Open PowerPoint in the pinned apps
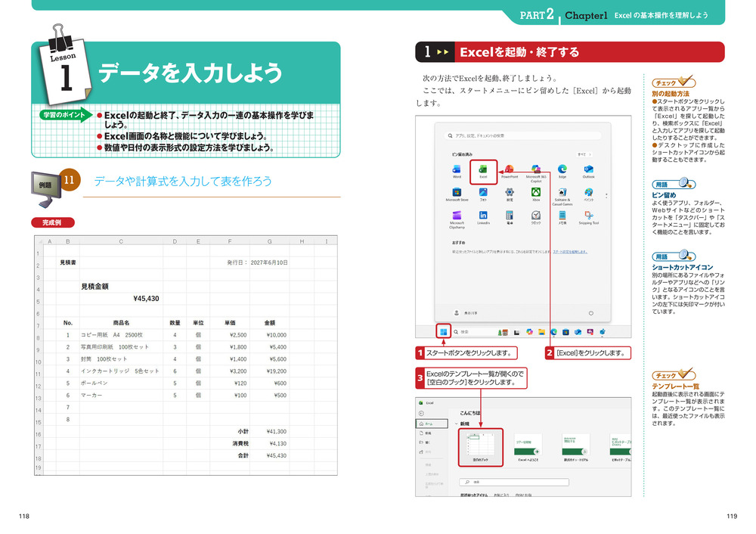The image size is (756, 534). click(510, 170)
